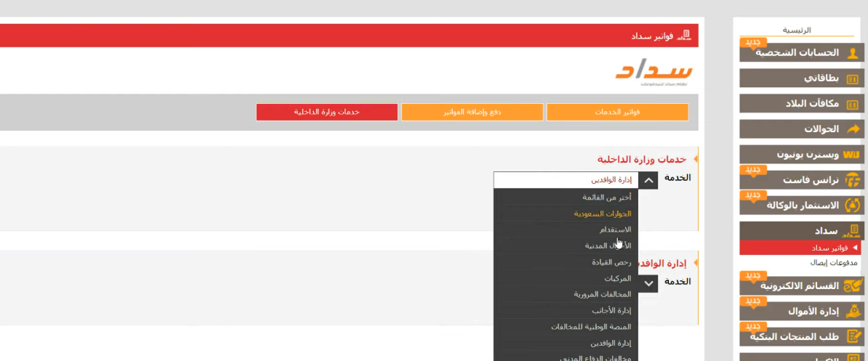Image resolution: width=868 pixels, height=361 pixels.
Task: Click the combo field showing إدارة الوافدين
Action: coord(566,180)
